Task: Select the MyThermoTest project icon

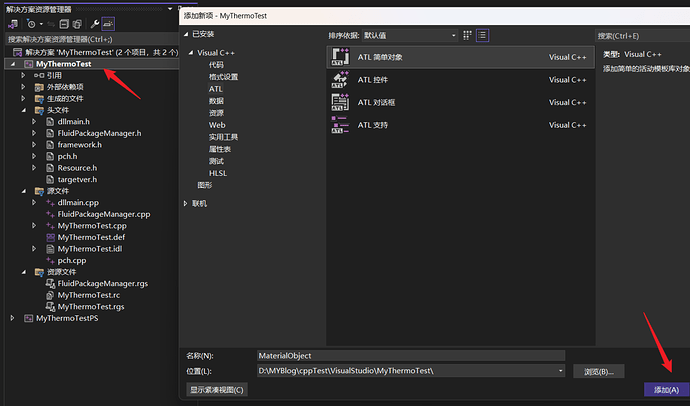Action: click(29, 64)
